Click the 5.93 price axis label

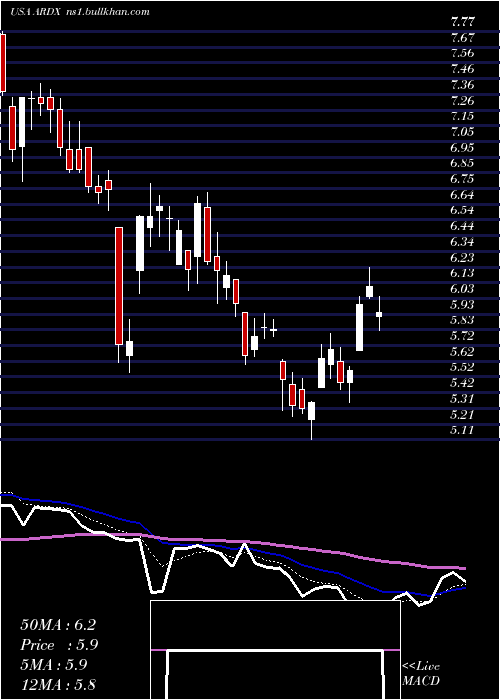pos(462,304)
